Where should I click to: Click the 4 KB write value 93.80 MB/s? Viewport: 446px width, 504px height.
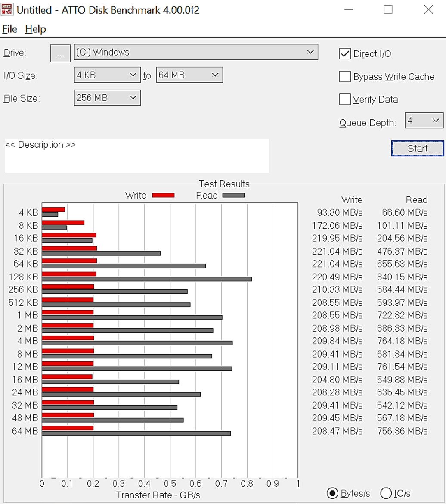(340, 212)
